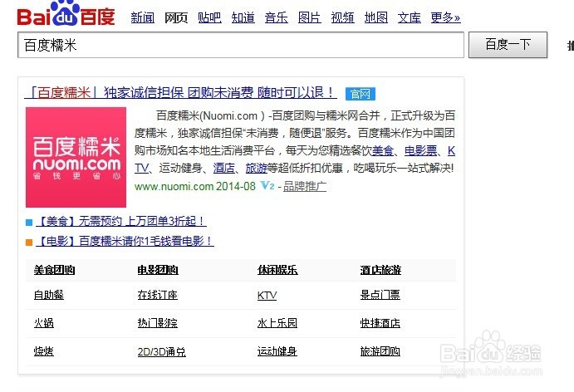Select the 网页 tab
574x392 pixels.
pyautogui.click(x=176, y=17)
